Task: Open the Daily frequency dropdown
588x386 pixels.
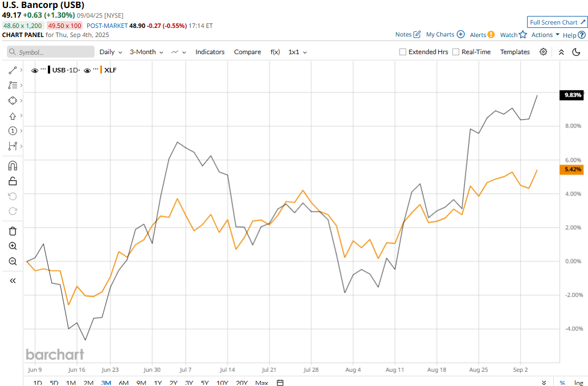Action: [x=111, y=52]
